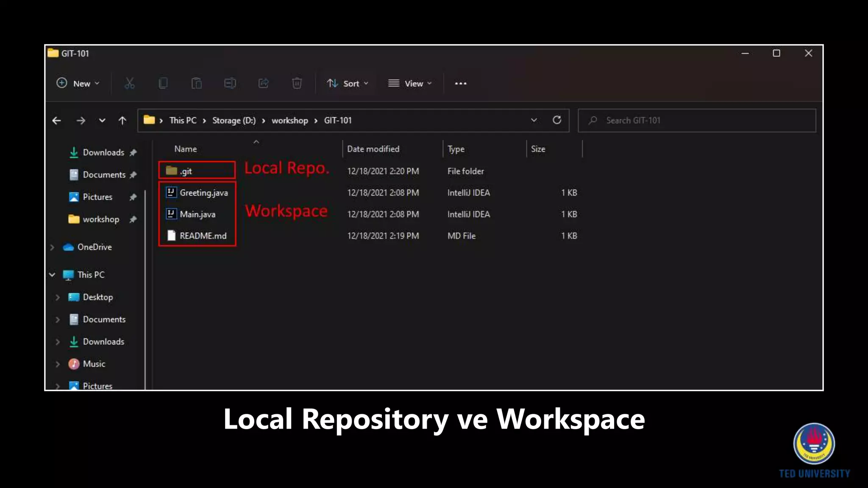Open pinned Downloads in quick access
868x488 pixels.
coord(103,152)
